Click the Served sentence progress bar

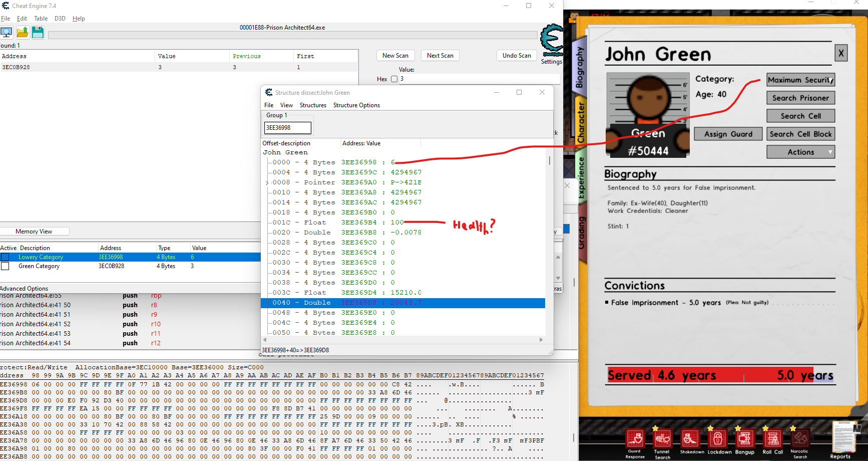coord(720,375)
